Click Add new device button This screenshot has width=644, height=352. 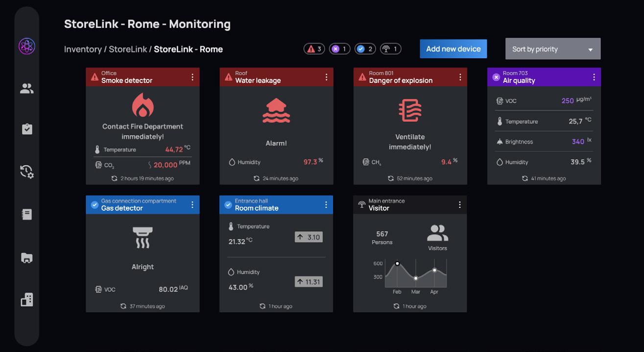(453, 49)
